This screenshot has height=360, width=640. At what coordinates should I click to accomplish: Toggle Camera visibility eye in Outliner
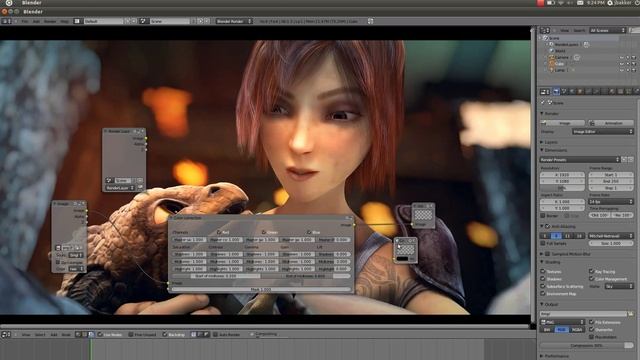point(622,58)
